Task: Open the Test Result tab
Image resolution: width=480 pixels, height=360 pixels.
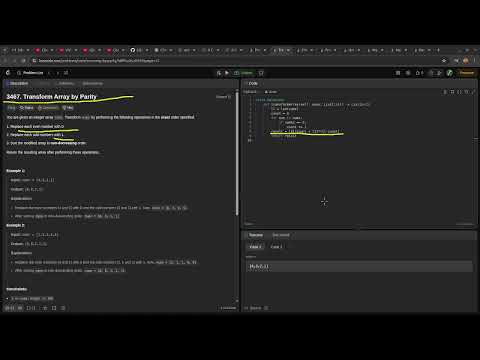Action: [281, 235]
